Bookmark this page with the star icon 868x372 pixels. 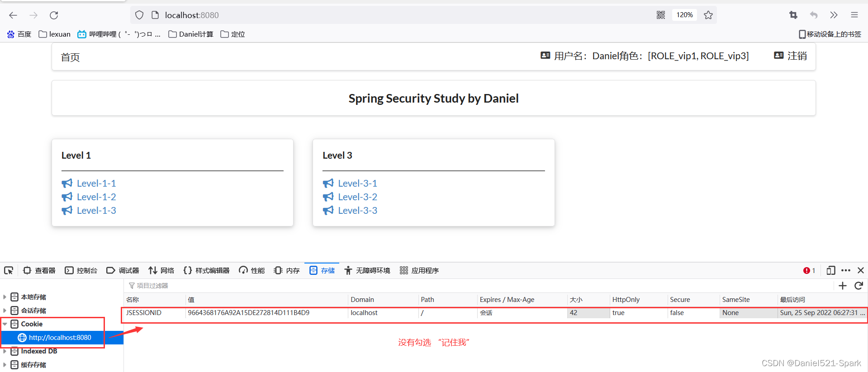pos(708,15)
